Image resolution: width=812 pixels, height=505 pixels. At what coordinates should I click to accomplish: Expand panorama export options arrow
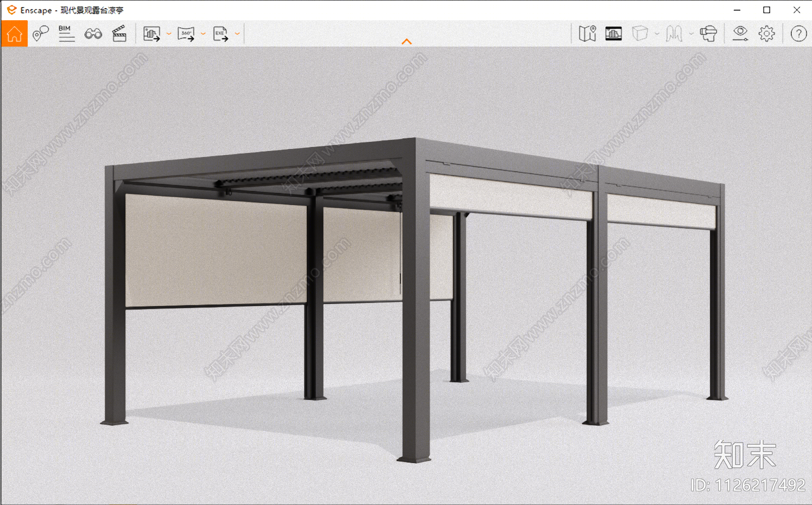[203, 34]
